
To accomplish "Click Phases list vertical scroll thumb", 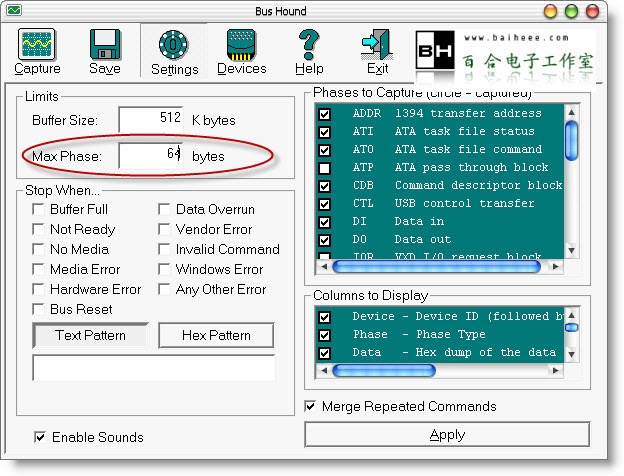I will [x=571, y=141].
